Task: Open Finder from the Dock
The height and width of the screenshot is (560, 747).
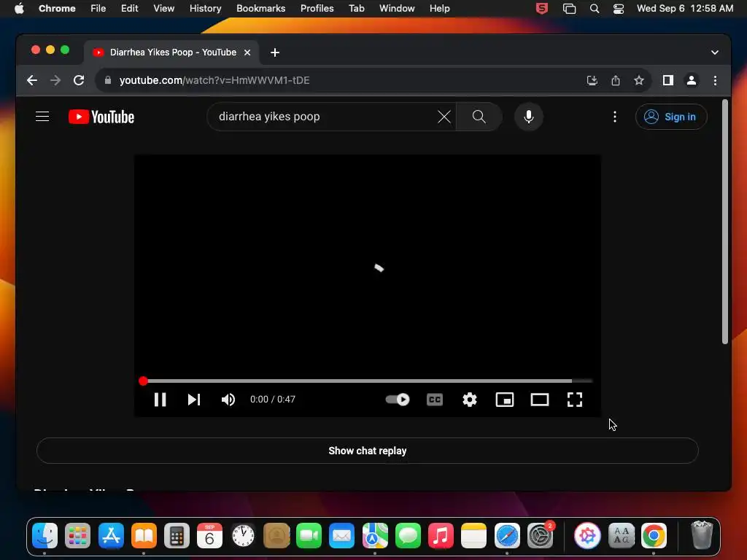Action: click(44, 536)
